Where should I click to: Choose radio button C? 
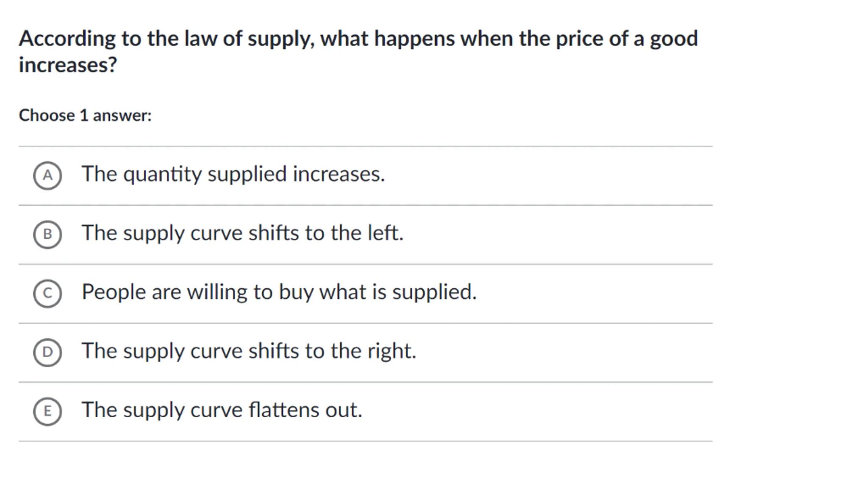(47, 293)
